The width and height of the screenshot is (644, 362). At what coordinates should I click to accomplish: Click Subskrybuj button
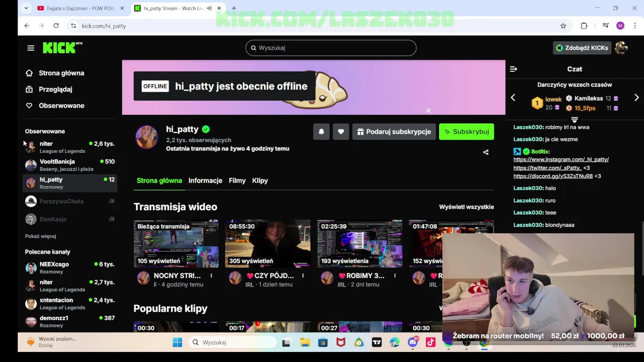466,132
